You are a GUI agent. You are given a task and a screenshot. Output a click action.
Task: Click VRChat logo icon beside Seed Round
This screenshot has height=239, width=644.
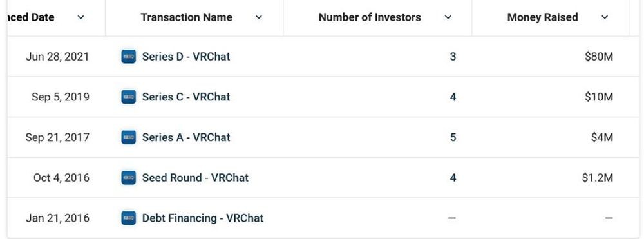click(129, 178)
